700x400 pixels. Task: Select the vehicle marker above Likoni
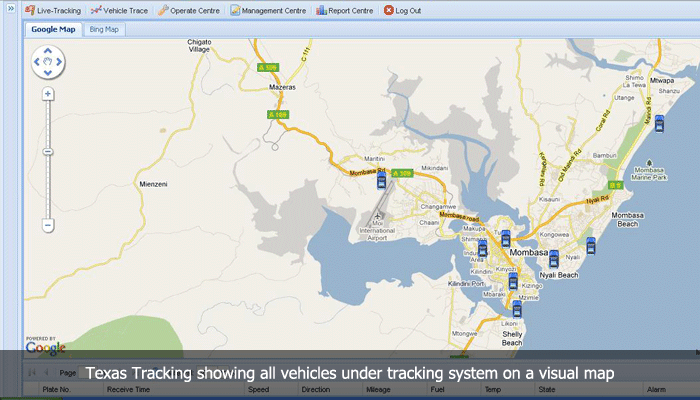[x=517, y=309]
